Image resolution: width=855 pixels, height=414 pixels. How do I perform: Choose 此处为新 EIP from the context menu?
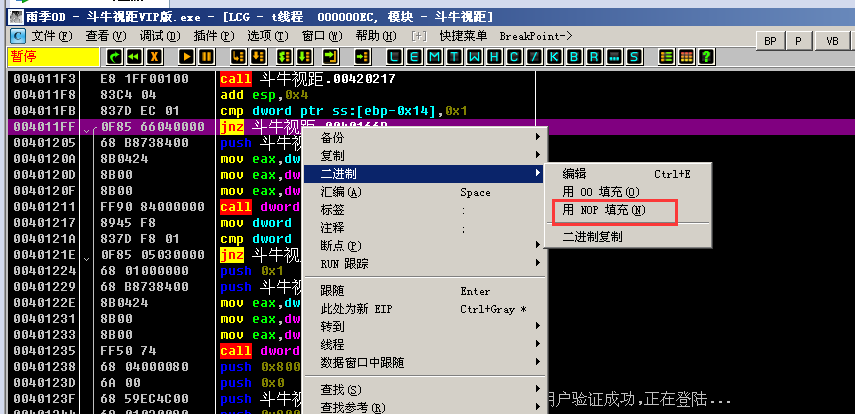[424, 309]
